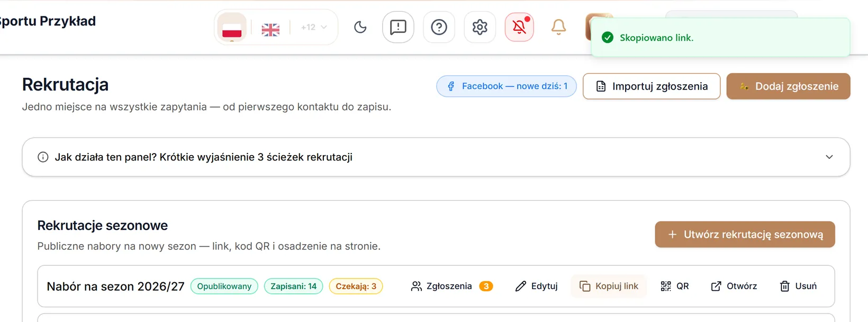868x322 pixels.
Task: Expand the Jak działa ten panel explanation
Action: point(436,157)
